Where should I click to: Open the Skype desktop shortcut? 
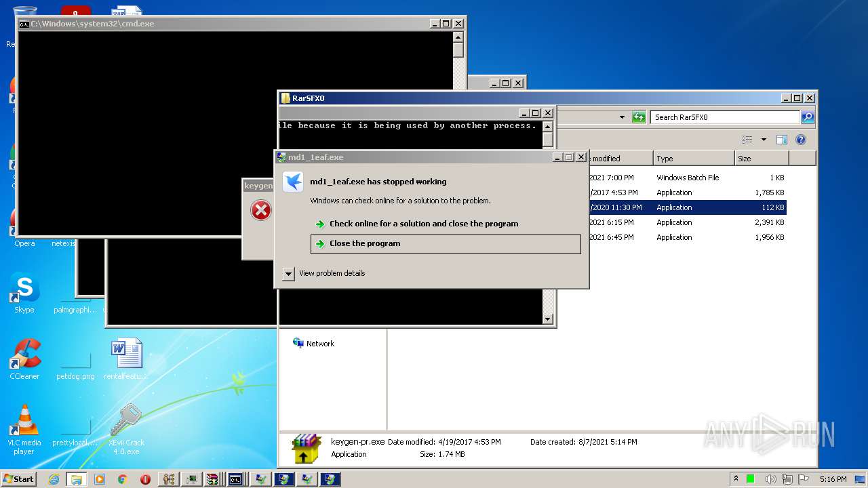24,293
